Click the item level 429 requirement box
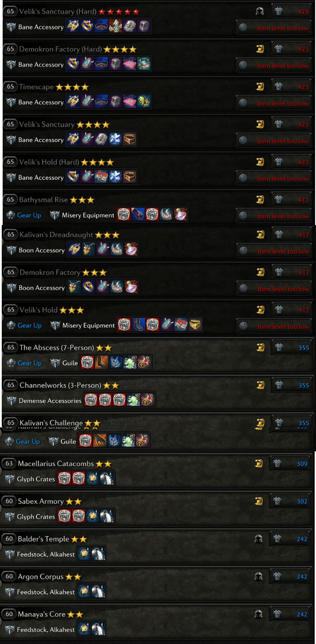 [x=291, y=12]
